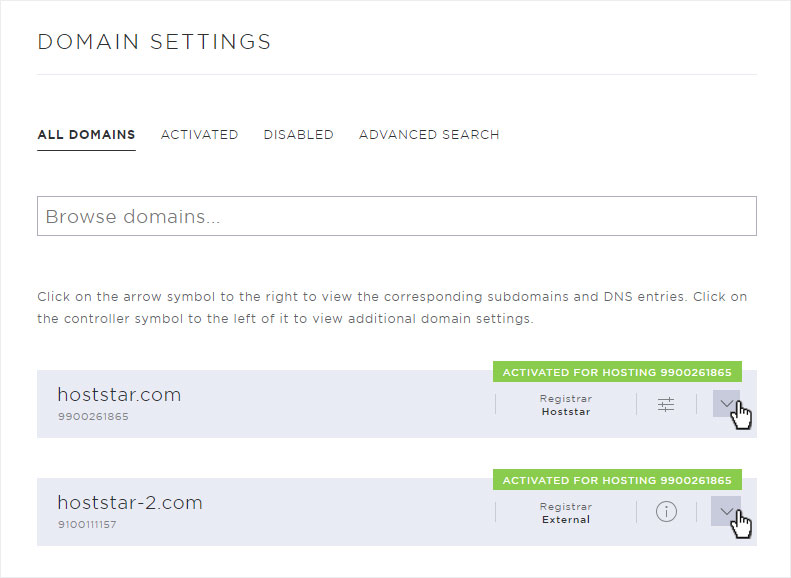Click activated hosting badge on hoststar-2.com
The height and width of the screenshot is (578, 791).
(x=617, y=480)
